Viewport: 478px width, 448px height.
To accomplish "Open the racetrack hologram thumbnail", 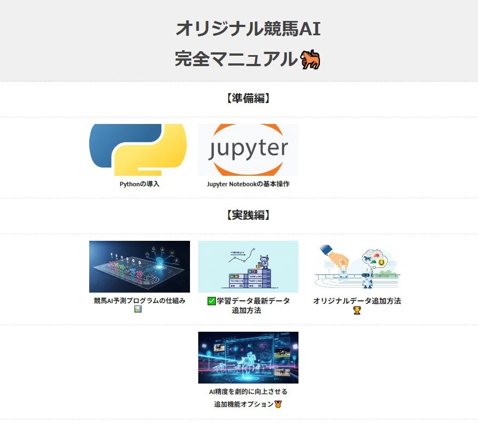I will click(139, 267).
